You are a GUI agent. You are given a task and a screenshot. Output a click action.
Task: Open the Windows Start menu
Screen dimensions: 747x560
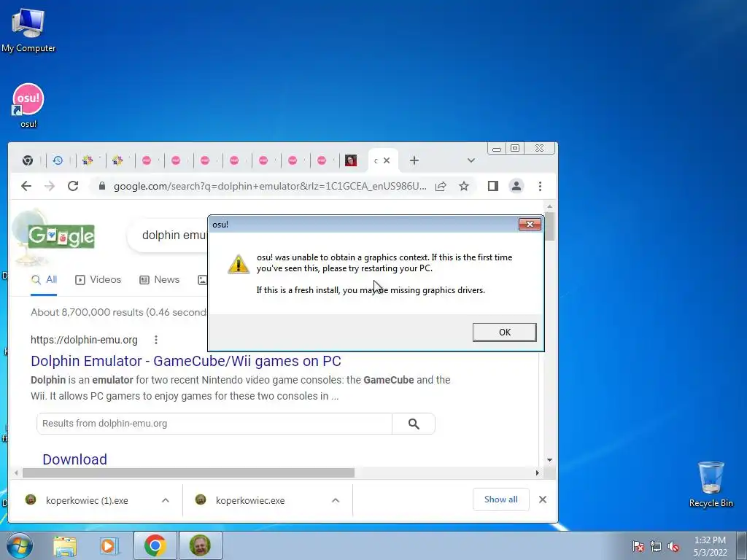(x=20, y=545)
